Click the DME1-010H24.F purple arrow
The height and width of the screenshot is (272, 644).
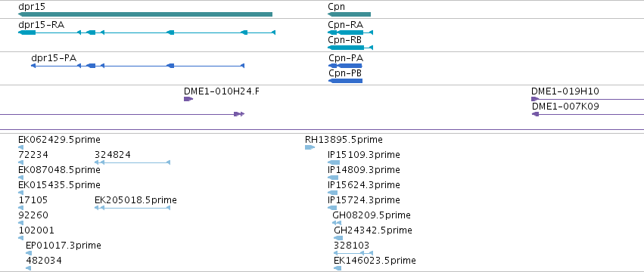coord(188,99)
